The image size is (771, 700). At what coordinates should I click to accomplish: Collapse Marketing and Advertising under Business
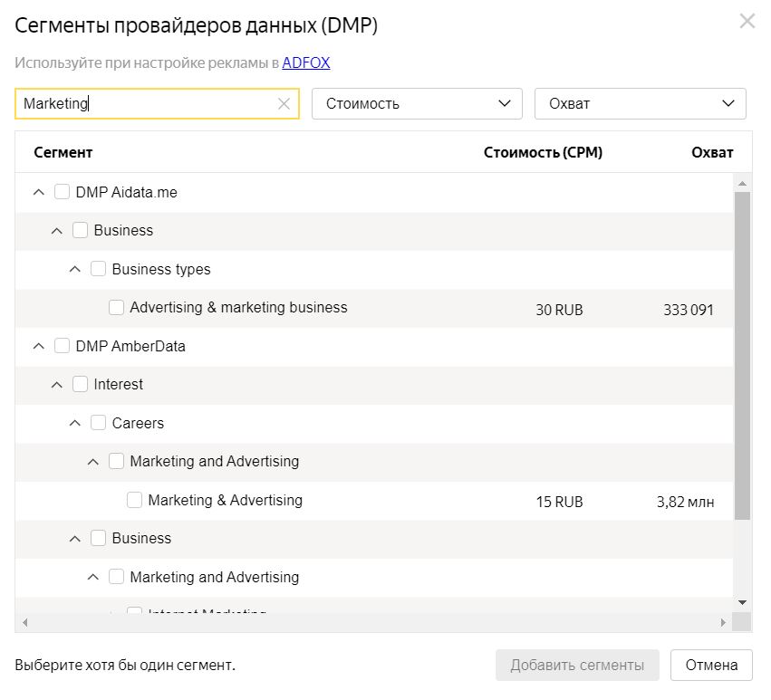coord(93,577)
